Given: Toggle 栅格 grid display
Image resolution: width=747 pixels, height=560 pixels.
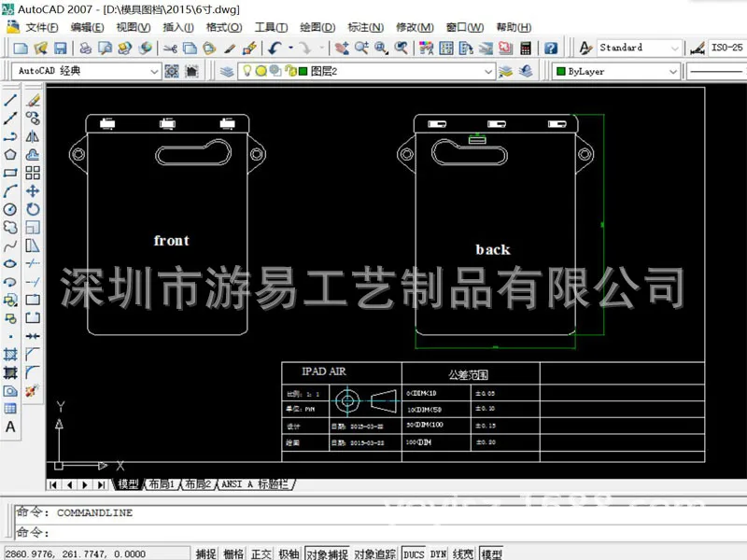Looking at the screenshot, I should 233,553.
